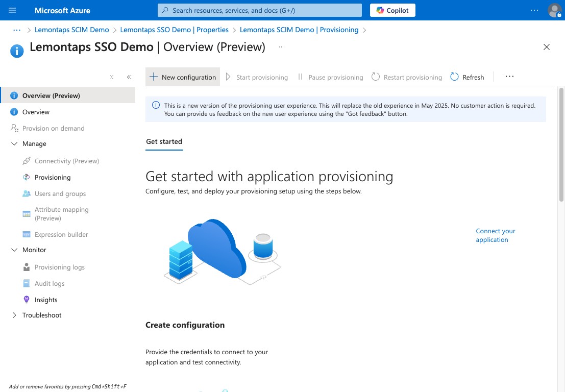Click the Provision on demand user icon
The height and width of the screenshot is (392, 565).
pos(14,128)
